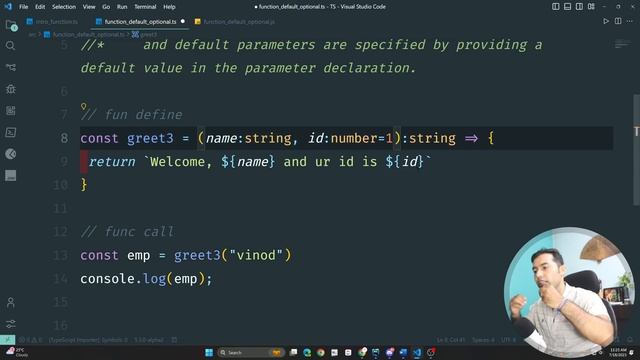This screenshot has height=360, width=640.
Task: Toggle the secondary side bar
Action: pos(579,7)
